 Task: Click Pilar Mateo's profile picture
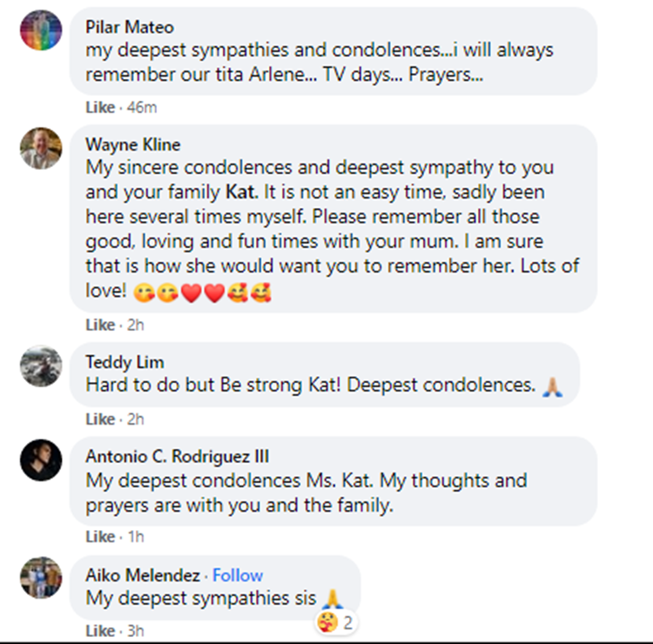point(41,30)
